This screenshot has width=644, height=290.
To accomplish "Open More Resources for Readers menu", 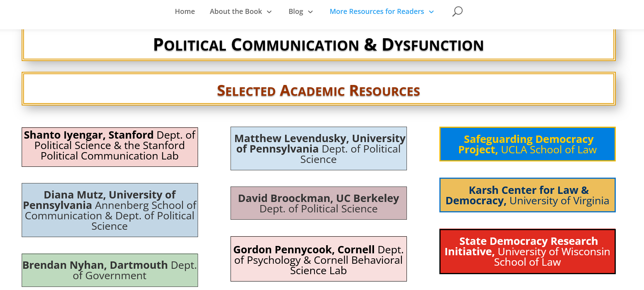I will coord(376,12).
